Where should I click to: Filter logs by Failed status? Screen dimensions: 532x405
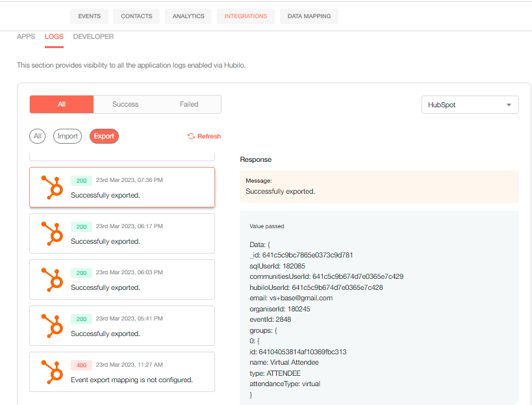tap(189, 104)
